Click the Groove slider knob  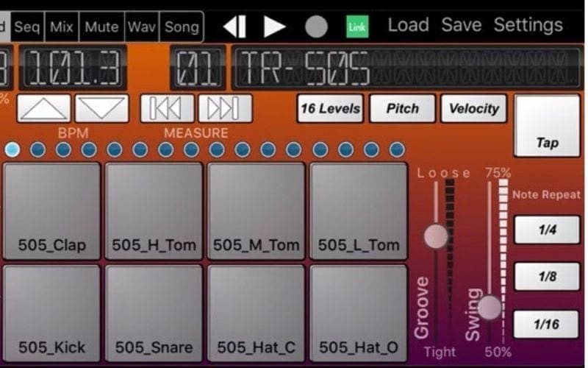[436, 236]
